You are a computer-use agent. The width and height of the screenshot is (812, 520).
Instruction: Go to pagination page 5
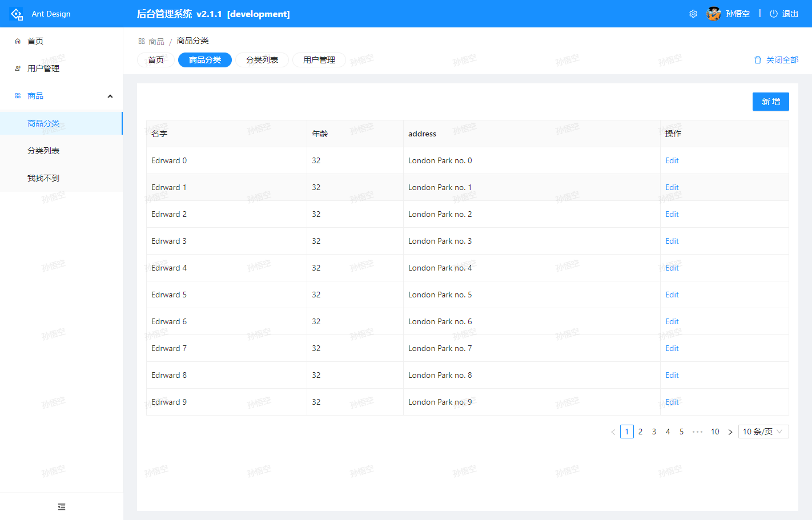click(x=682, y=432)
